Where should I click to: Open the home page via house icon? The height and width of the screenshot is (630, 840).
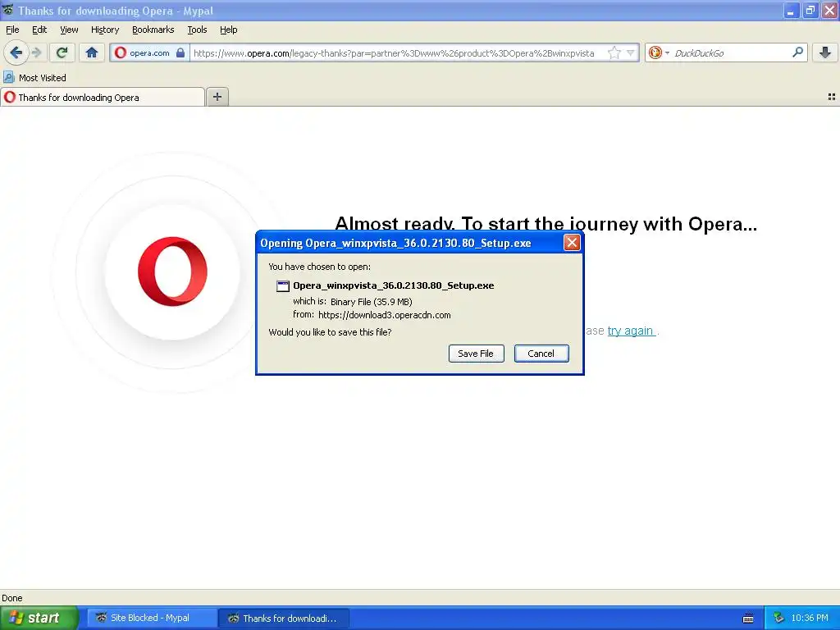pos(92,52)
